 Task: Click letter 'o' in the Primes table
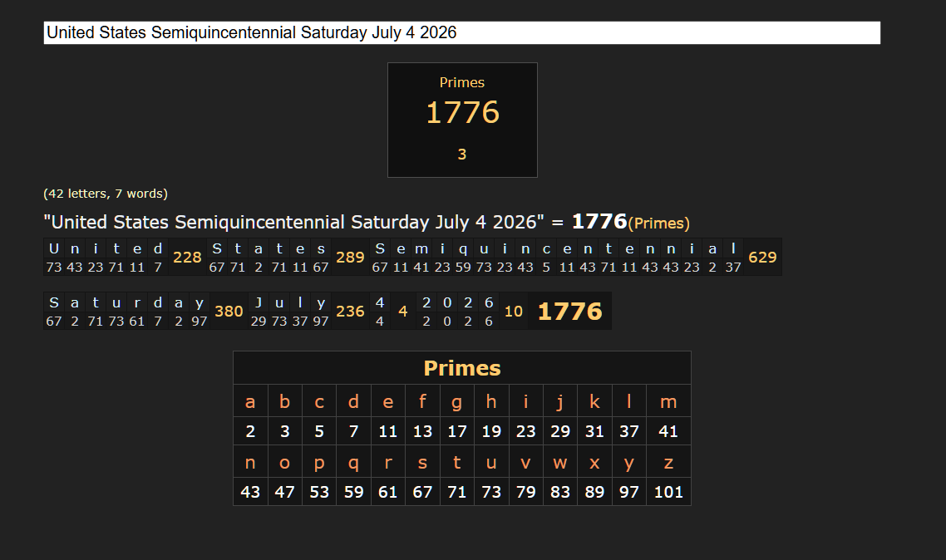[x=284, y=462]
